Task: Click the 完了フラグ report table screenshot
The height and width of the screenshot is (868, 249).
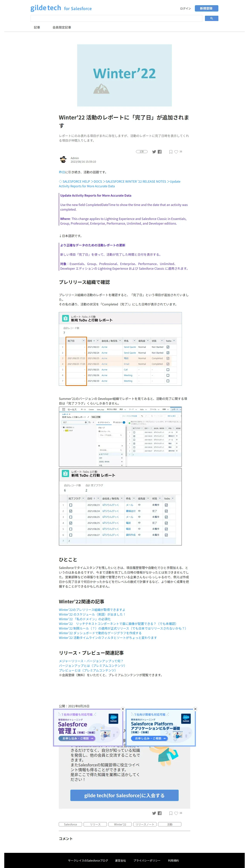Action: coord(120,506)
